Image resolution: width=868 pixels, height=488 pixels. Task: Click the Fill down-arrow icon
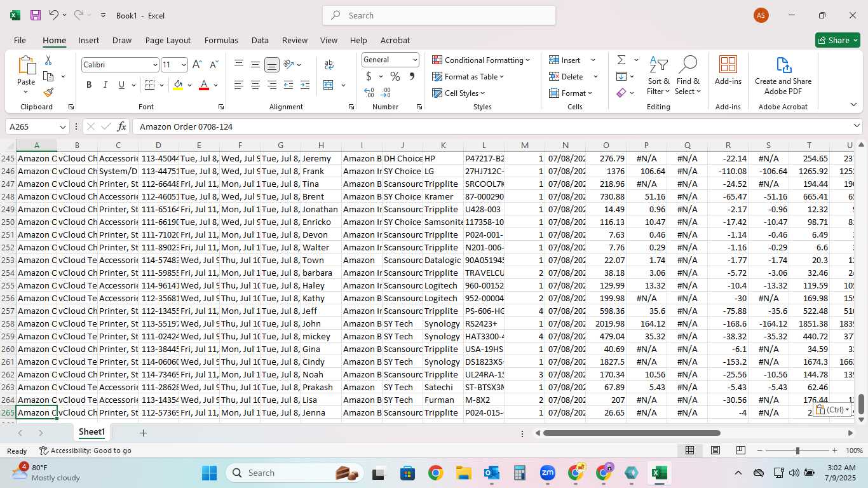(621, 76)
